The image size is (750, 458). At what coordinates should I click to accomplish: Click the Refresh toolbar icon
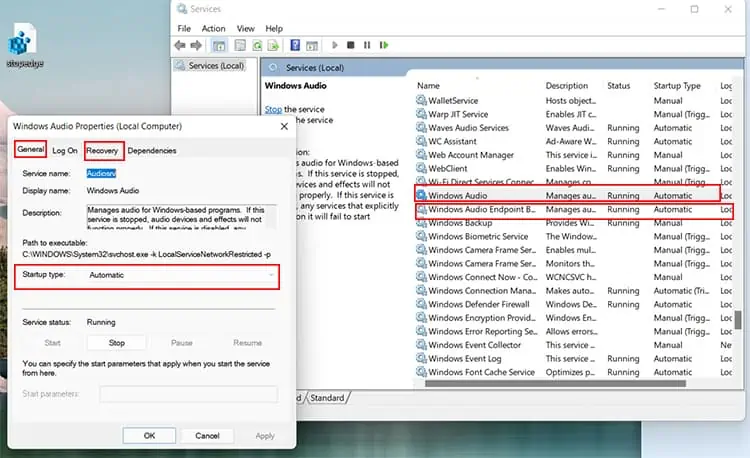pos(257,45)
